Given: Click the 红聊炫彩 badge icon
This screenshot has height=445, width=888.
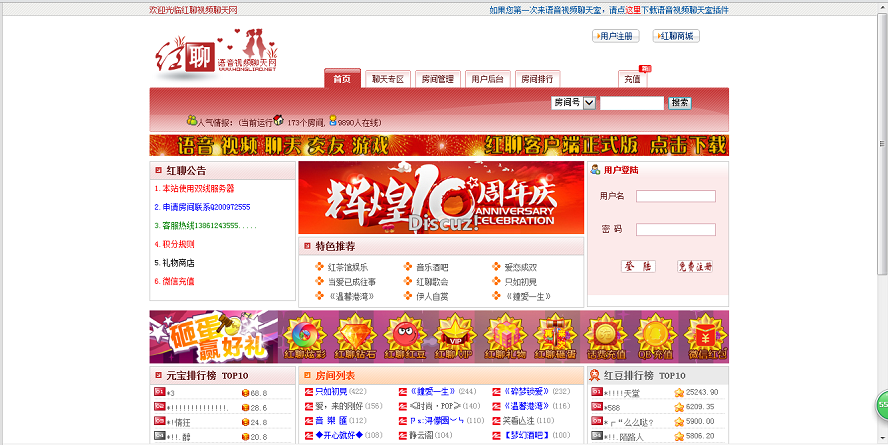Looking at the screenshot, I should (x=303, y=335).
